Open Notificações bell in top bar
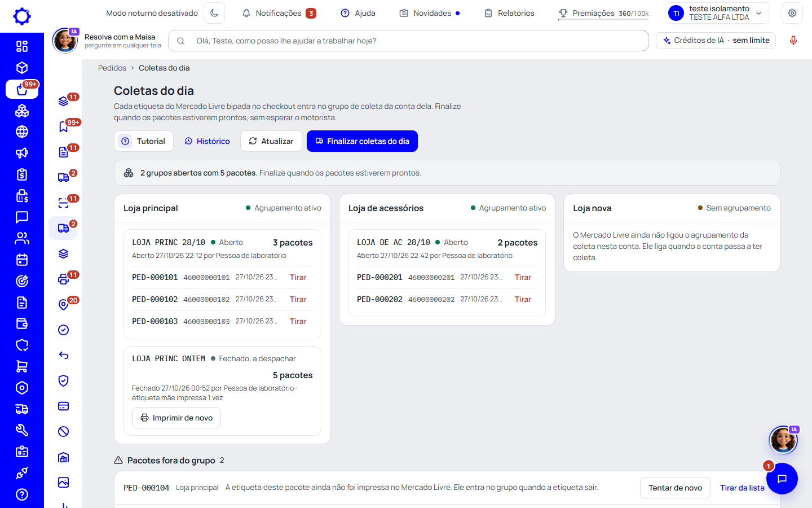 coord(279,13)
